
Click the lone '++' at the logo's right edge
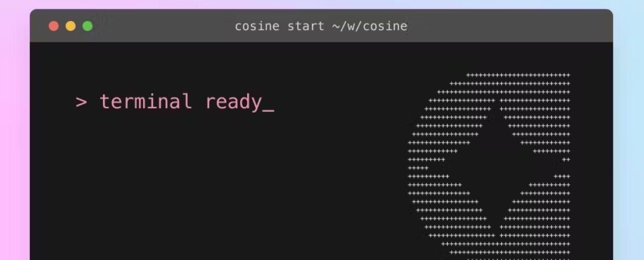(566, 160)
